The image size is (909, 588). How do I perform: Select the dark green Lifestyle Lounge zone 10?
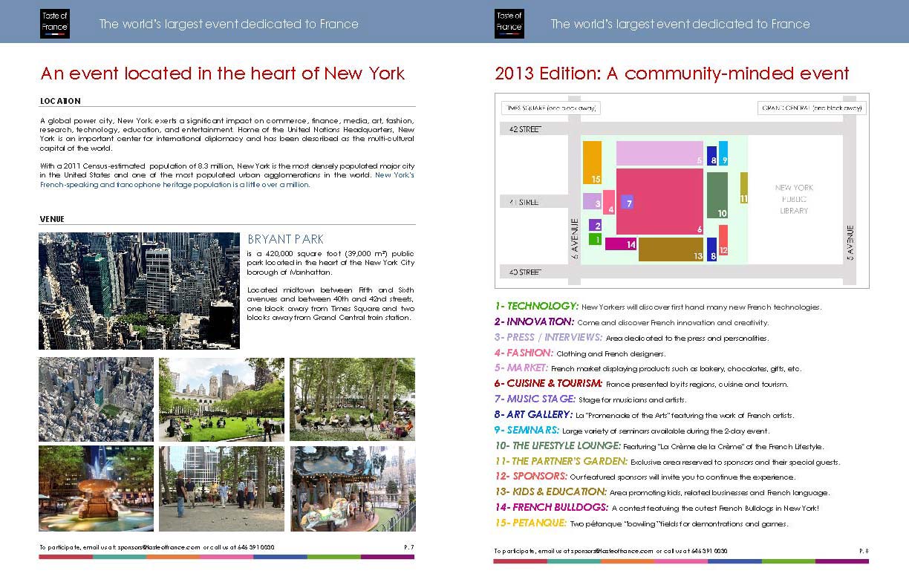[x=717, y=195]
